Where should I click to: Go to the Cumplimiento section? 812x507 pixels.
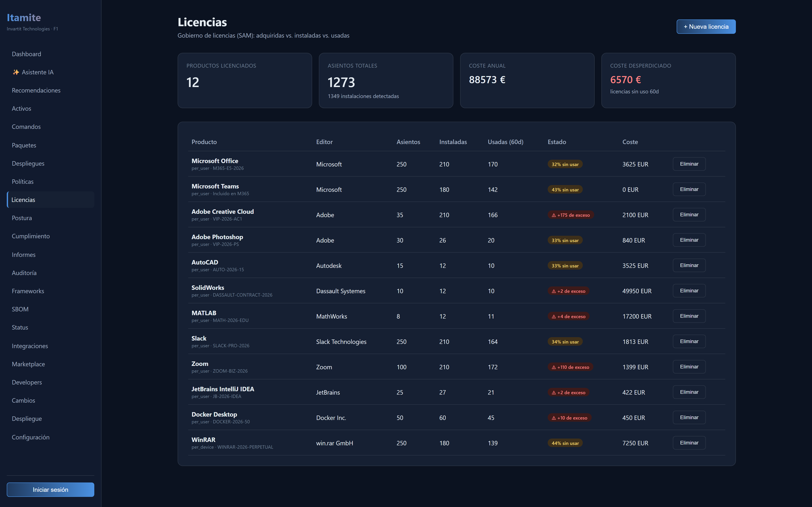30,236
